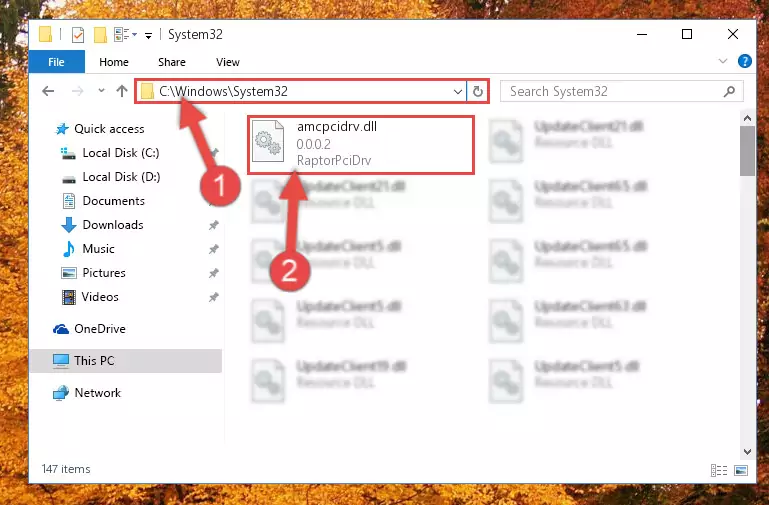The image size is (769, 505).
Task: Click the pin icon next to Downloads
Action: point(213,226)
